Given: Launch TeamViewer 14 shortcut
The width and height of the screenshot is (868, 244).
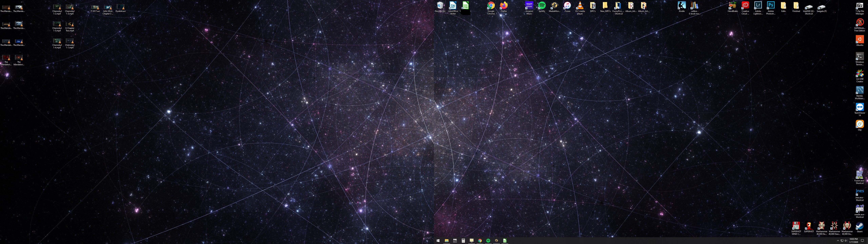Looking at the screenshot, I should 860,109.
